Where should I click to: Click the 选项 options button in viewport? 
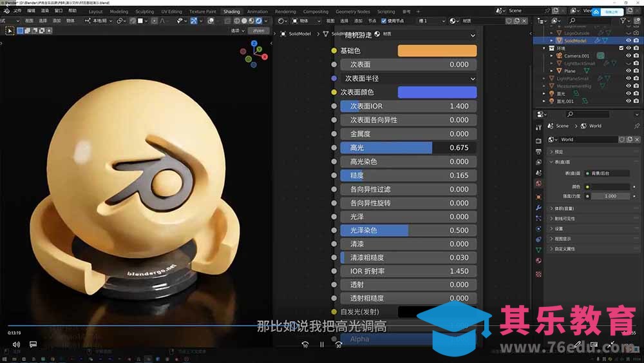pos(238,30)
